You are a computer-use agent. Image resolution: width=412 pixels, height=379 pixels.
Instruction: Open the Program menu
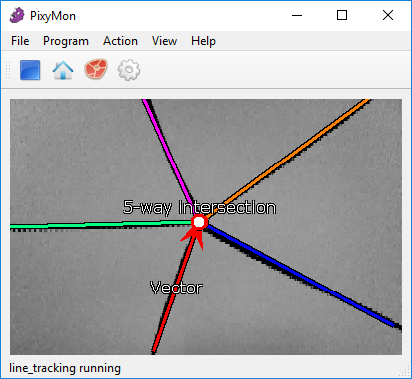pos(66,41)
